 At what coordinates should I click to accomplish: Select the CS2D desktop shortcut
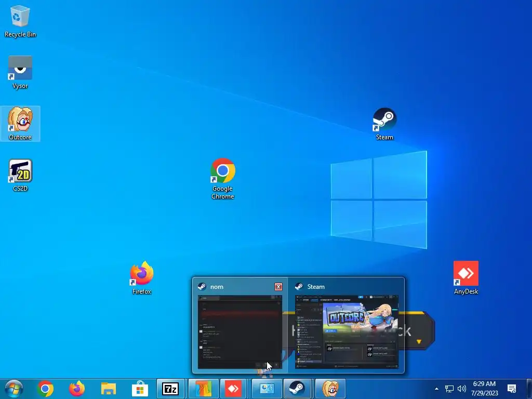click(20, 175)
